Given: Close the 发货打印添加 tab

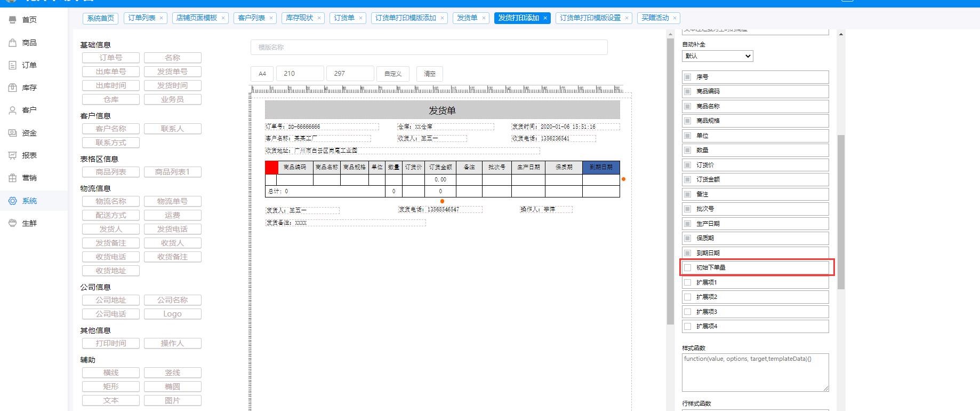Looking at the screenshot, I should pos(545,18).
